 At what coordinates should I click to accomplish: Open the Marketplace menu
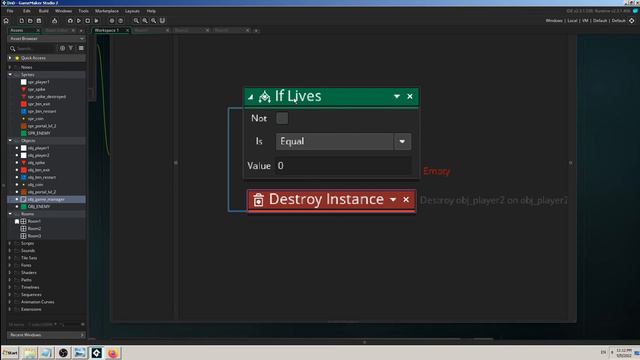[x=107, y=11]
